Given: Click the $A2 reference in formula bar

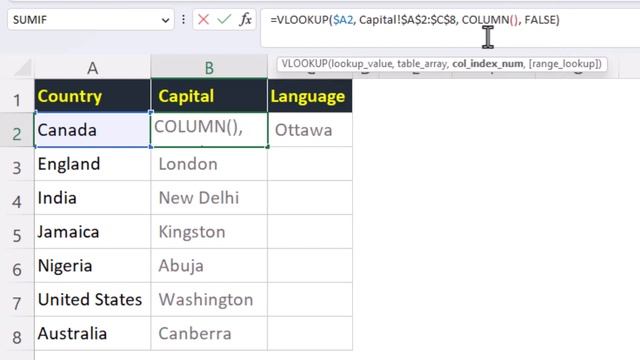Looking at the screenshot, I should coord(343,20).
